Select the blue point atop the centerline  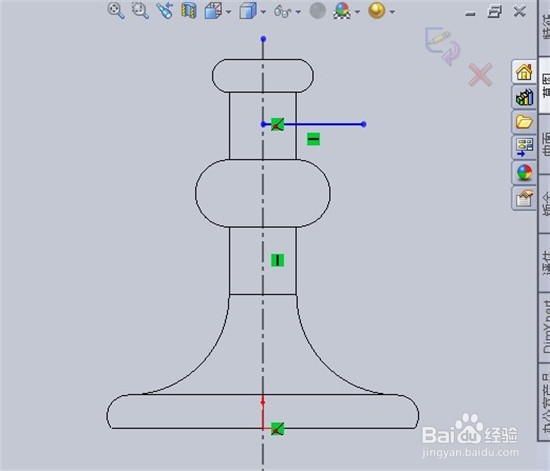tap(263, 39)
